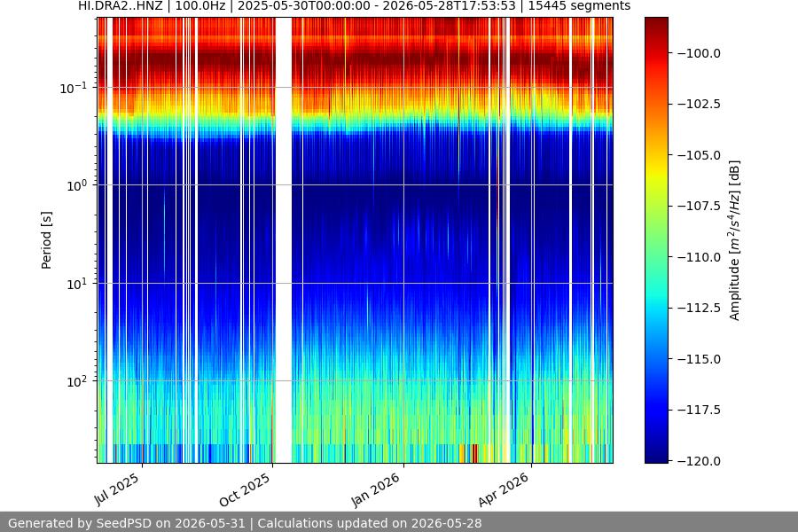The image size is (798, 532).
Task: Click the -112.5 colorbar value
Action: [x=700, y=308]
